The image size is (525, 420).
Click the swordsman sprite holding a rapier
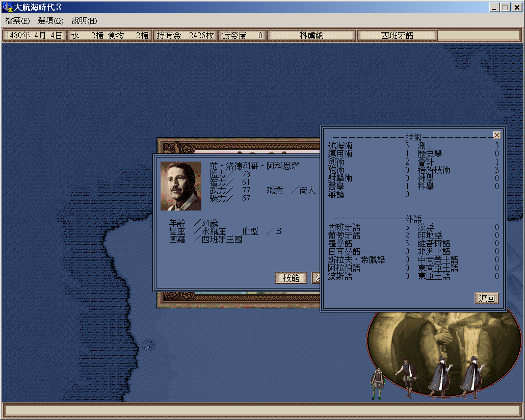click(406, 377)
